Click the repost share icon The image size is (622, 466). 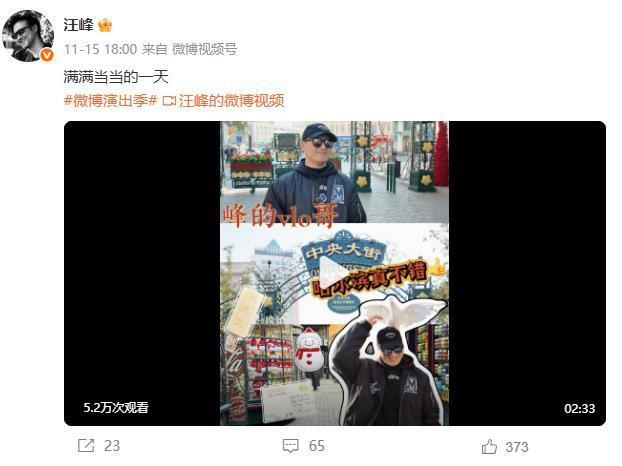[x=86, y=446]
